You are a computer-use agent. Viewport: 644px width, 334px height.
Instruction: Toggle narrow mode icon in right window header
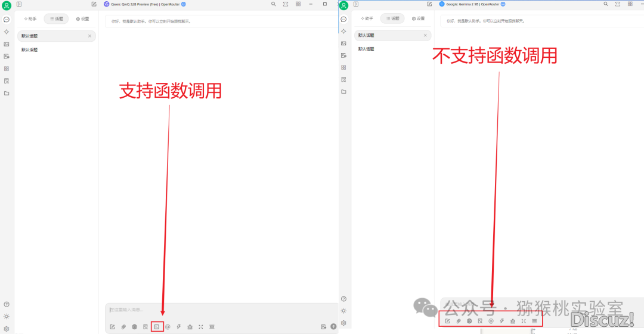(x=618, y=4)
